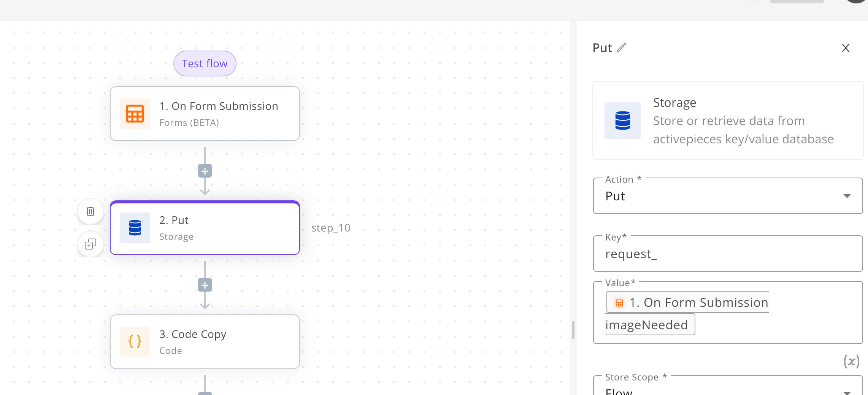Delete the Put step using trash icon
The image size is (868, 395).
[x=90, y=211]
